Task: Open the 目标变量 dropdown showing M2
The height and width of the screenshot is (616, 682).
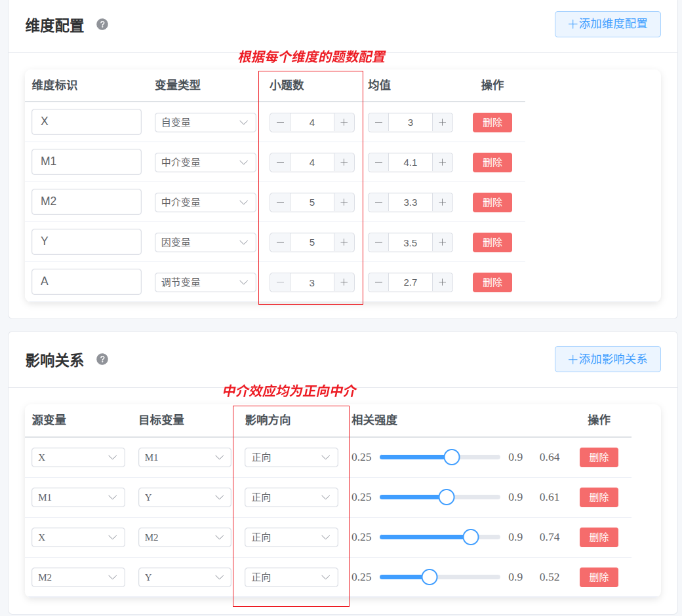Action: pos(184,537)
